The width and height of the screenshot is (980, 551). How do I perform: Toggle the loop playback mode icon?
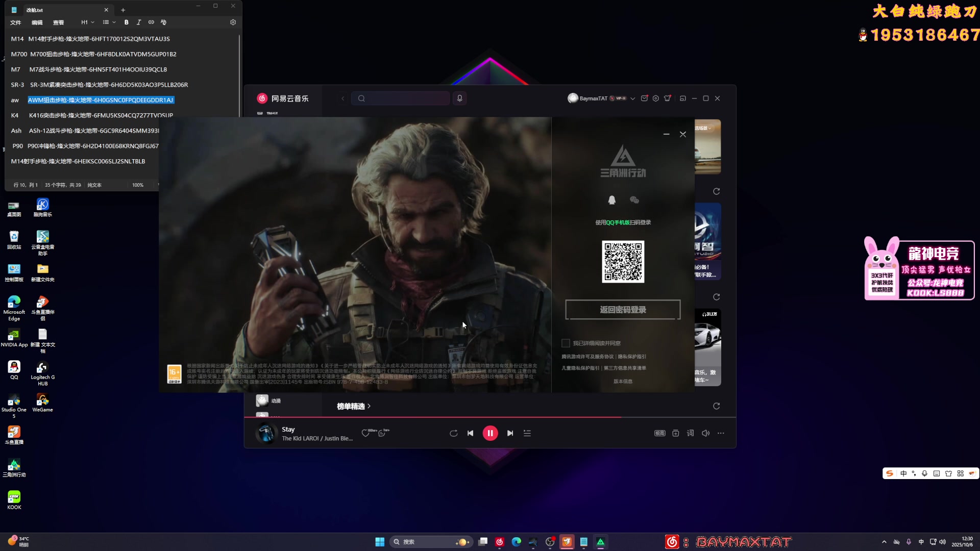point(453,433)
